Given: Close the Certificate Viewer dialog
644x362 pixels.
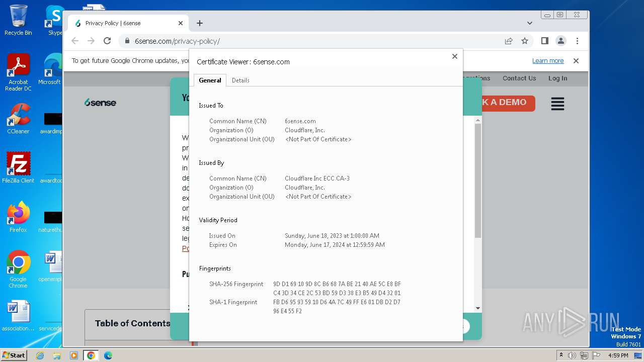Looking at the screenshot, I should coord(454,56).
